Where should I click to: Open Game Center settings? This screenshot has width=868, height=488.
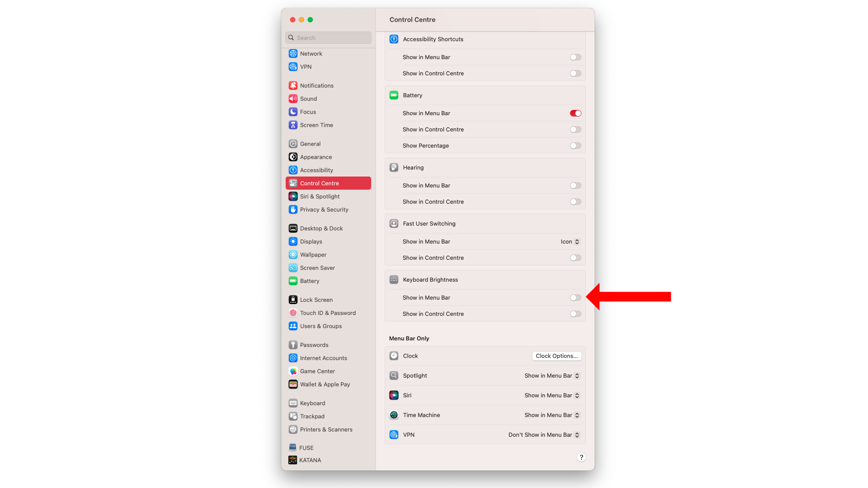click(x=318, y=371)
